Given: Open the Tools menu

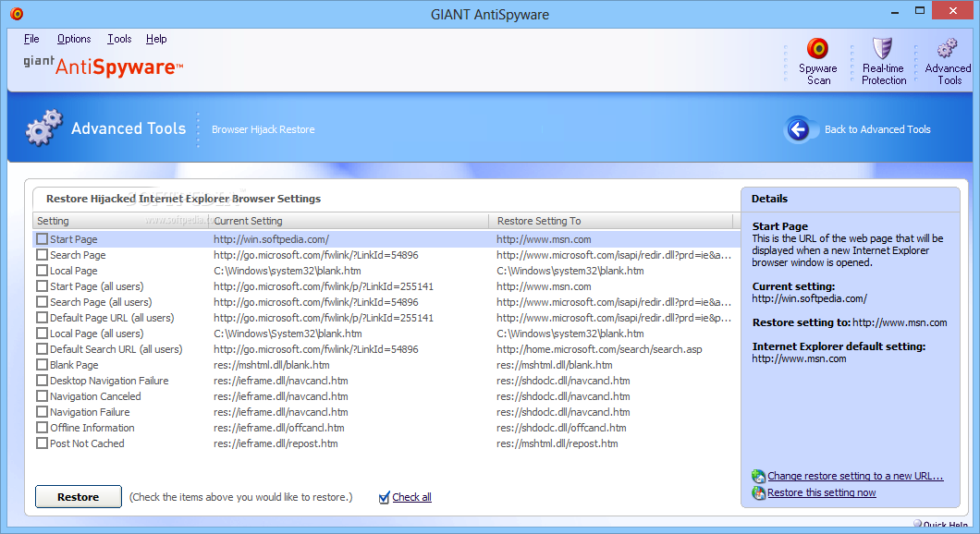Looking at the screenshot, I should [x=119, y=39].
